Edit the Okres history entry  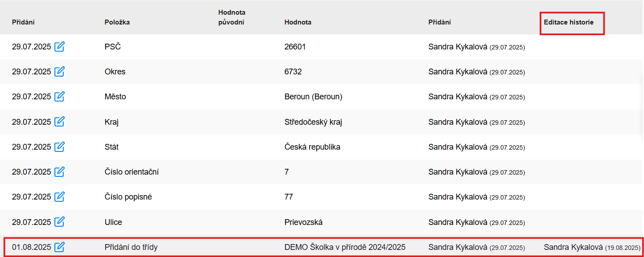(59, 71)
